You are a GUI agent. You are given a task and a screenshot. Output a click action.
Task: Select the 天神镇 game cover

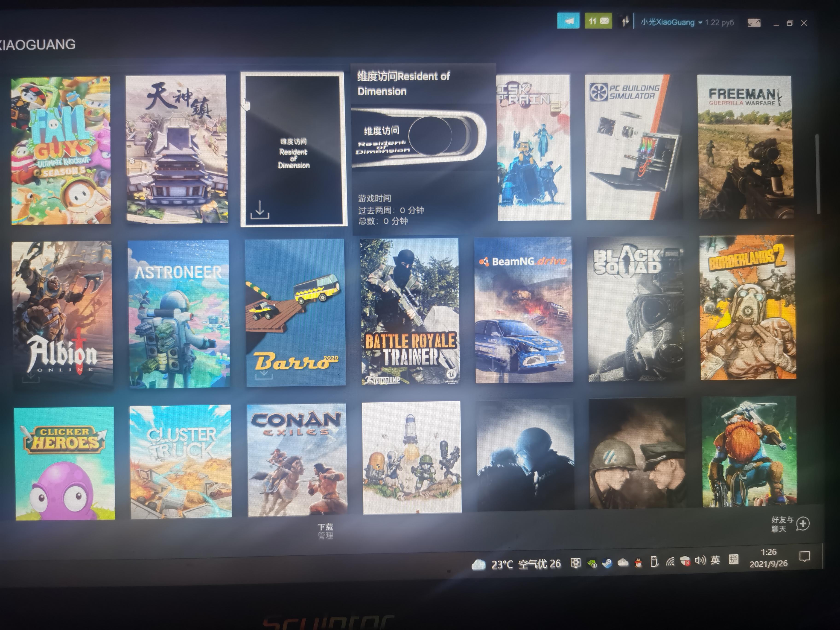pyautogui.click(x=177, y=149)
